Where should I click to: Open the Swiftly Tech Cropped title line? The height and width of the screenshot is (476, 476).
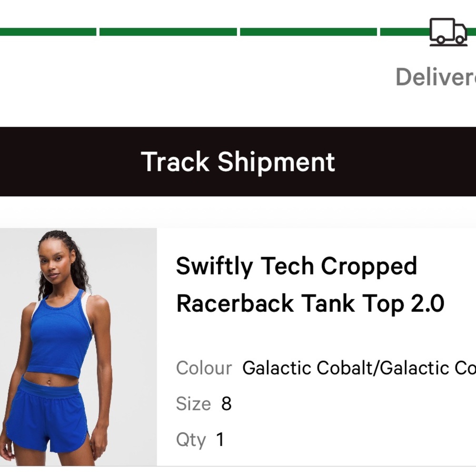[296, 266]
